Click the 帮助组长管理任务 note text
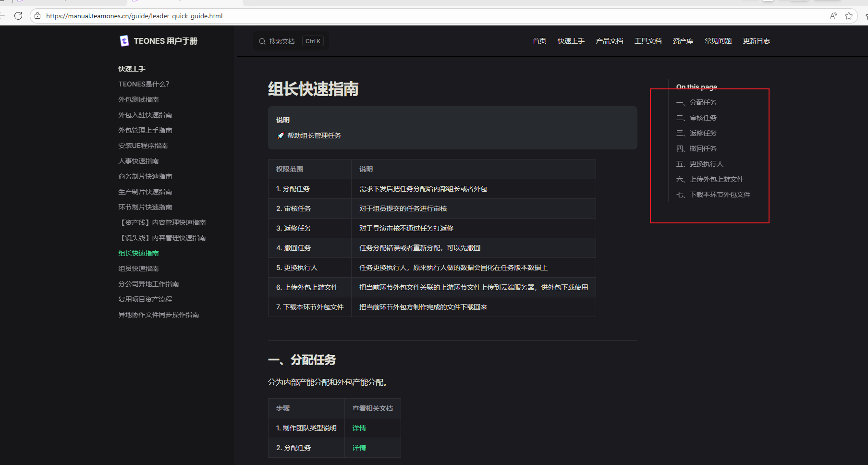 (314, 135)
